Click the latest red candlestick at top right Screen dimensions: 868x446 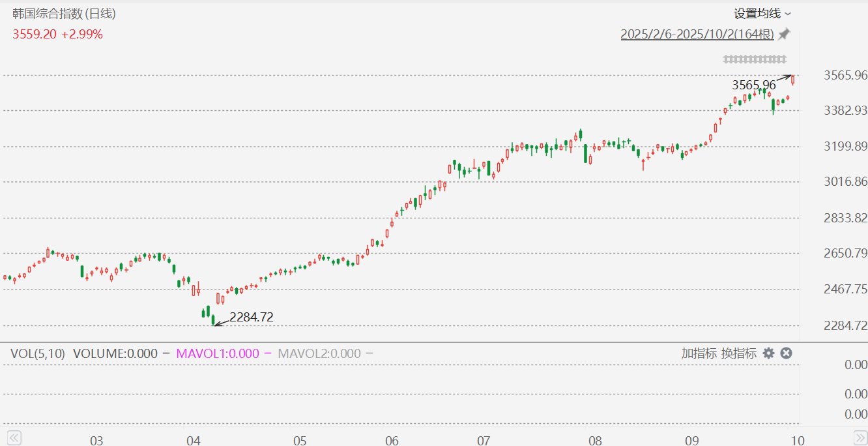[793, 80]
